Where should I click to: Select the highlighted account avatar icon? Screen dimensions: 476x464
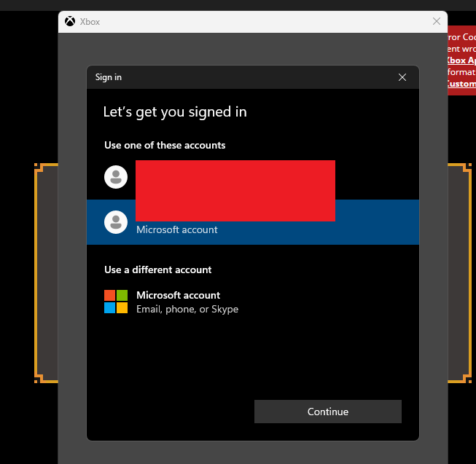point(116,222)
